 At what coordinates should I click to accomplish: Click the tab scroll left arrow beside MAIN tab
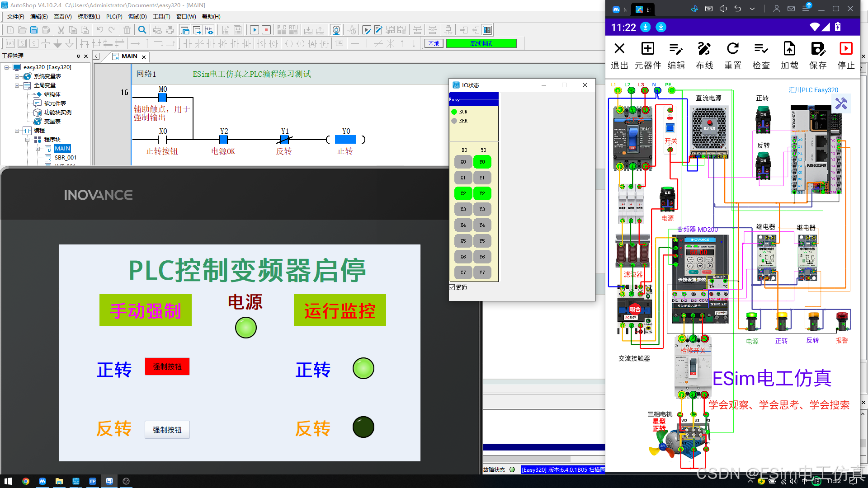pyautogui.click(x=97, y=56)
